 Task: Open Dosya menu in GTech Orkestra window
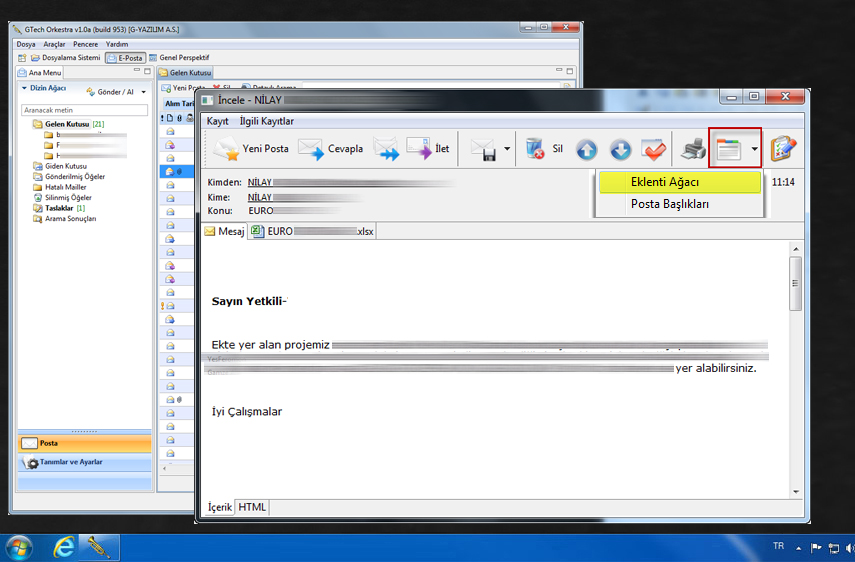pyautogui.click(x=26, y=44)
